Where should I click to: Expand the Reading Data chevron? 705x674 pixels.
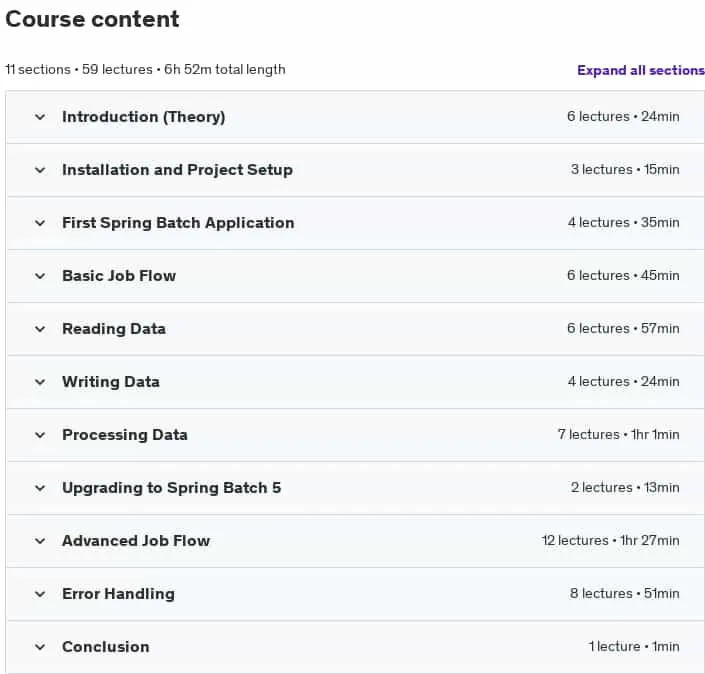[40, 329]
